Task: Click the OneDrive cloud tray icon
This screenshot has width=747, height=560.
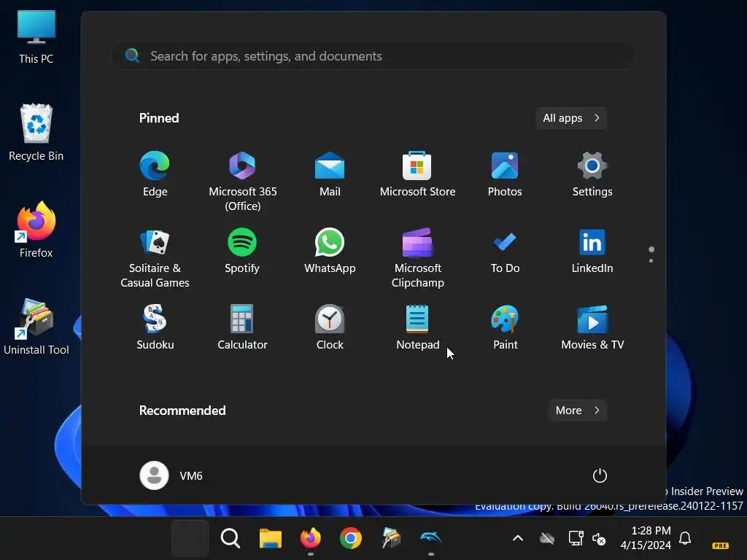Action: tap(547, 538)
